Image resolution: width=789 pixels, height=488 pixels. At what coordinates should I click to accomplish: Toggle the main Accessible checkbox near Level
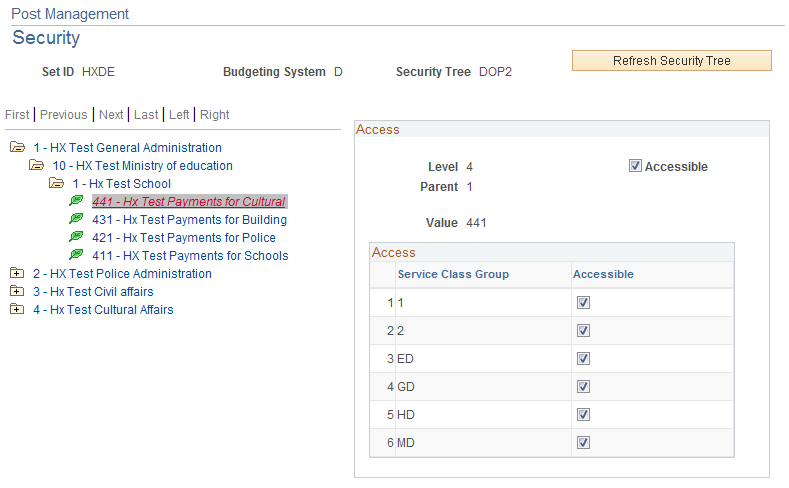click(635, 166)
